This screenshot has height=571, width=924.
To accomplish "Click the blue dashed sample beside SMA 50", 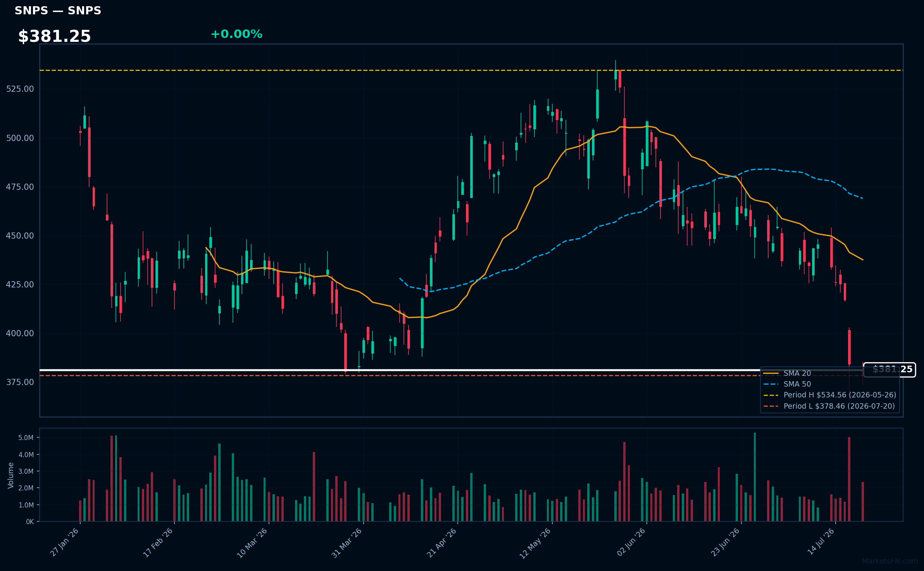I will coord(771,384).
